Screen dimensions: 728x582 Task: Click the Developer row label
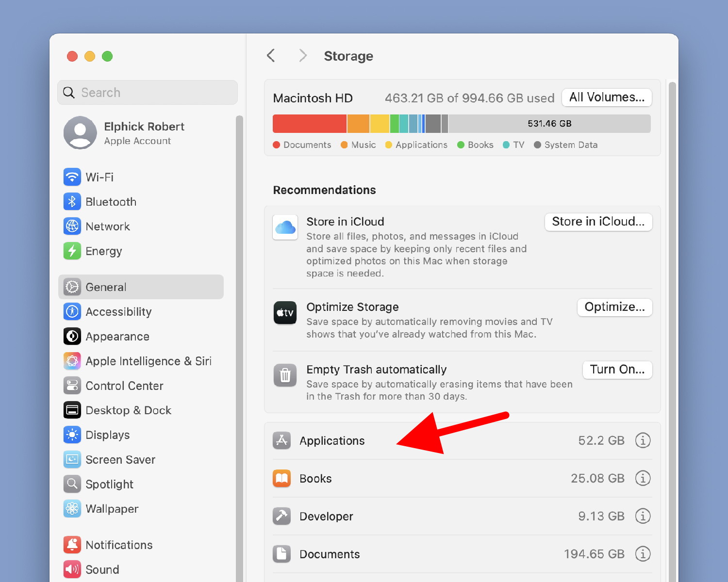(326, 517)
